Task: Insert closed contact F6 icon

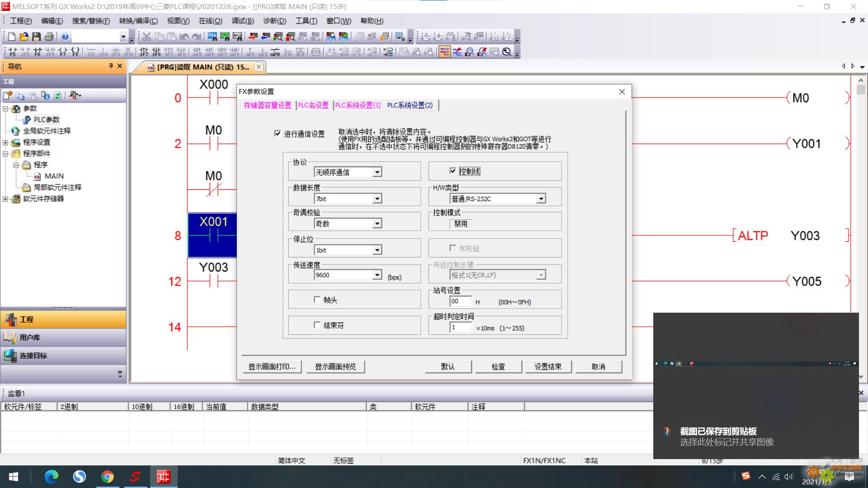Action: point(38,52)
